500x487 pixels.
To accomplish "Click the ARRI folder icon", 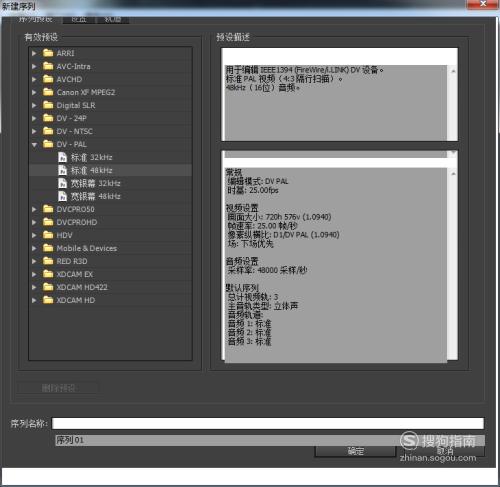I will [48, 53].
